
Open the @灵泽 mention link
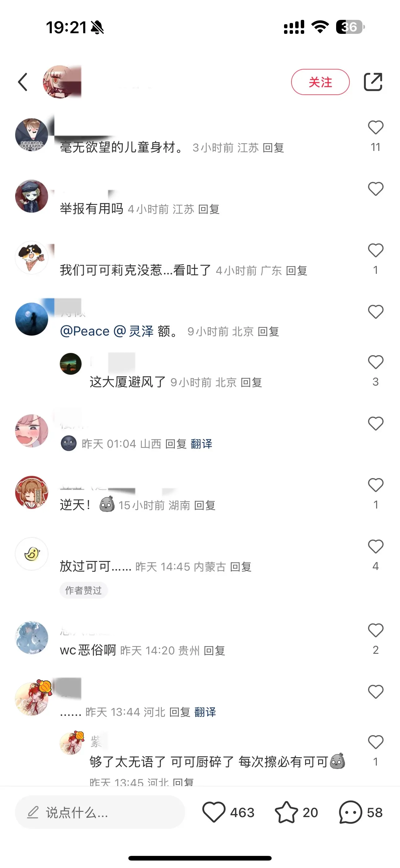133,331
